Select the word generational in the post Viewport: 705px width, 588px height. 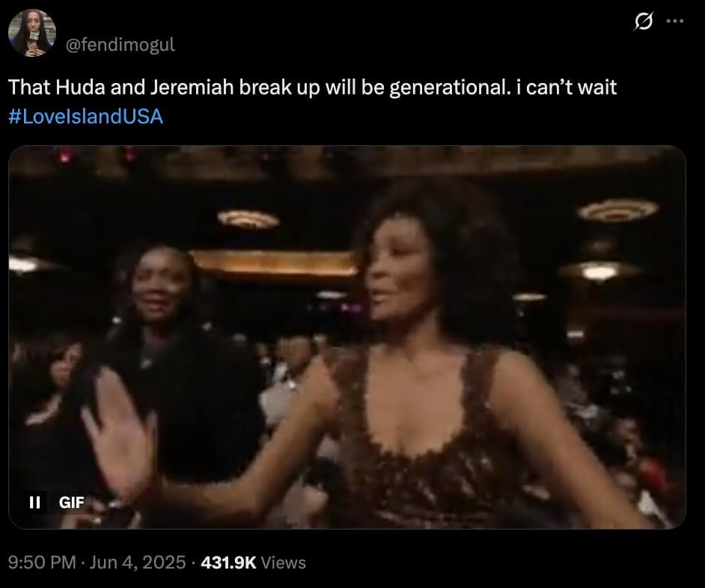[450, 88]
